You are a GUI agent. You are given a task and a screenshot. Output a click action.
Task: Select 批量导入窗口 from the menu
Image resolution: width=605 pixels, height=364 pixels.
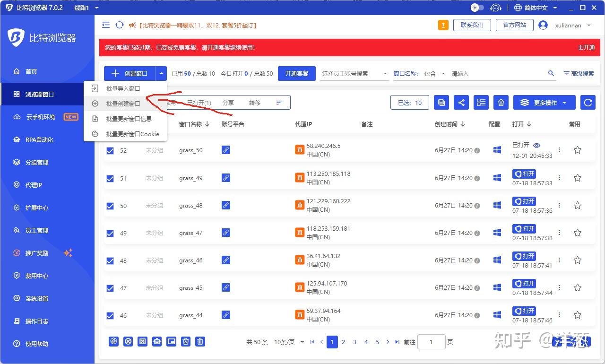pyautogui.click(x=125, y=88)
